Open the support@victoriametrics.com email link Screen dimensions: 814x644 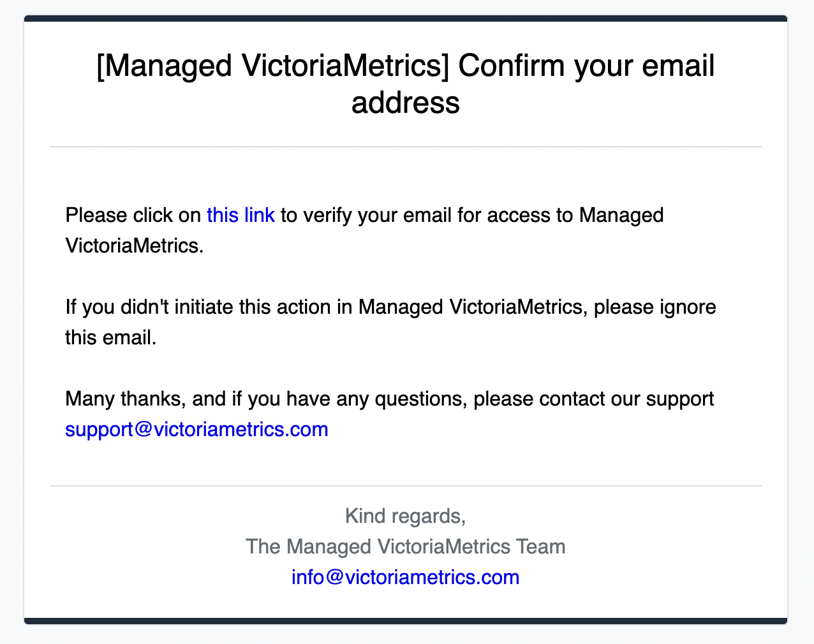click(x=196, y=429)
